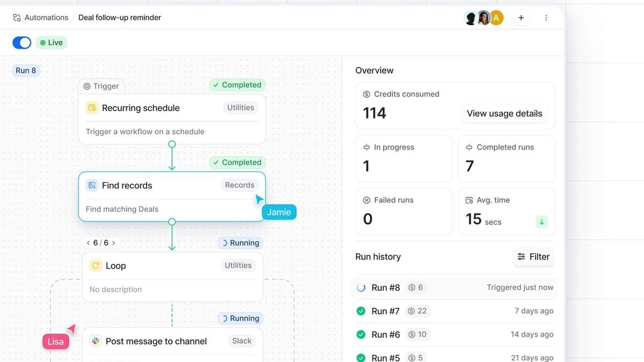644x362 pixels.
Task: Open the Loop step card
Action: [x=172, y=277]
